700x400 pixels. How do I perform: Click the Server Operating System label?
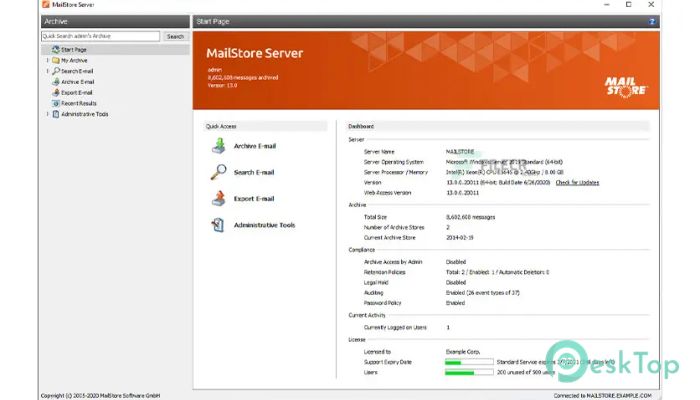coord(393,162)
